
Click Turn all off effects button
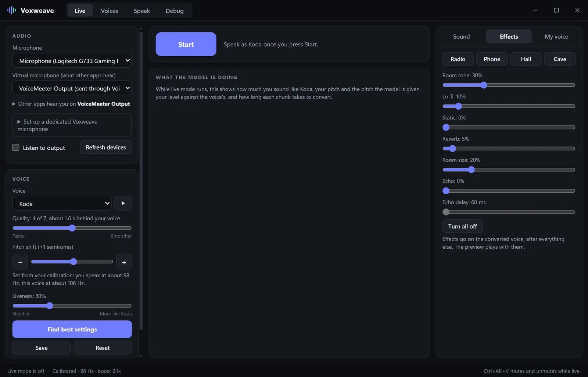coord(463,226)
